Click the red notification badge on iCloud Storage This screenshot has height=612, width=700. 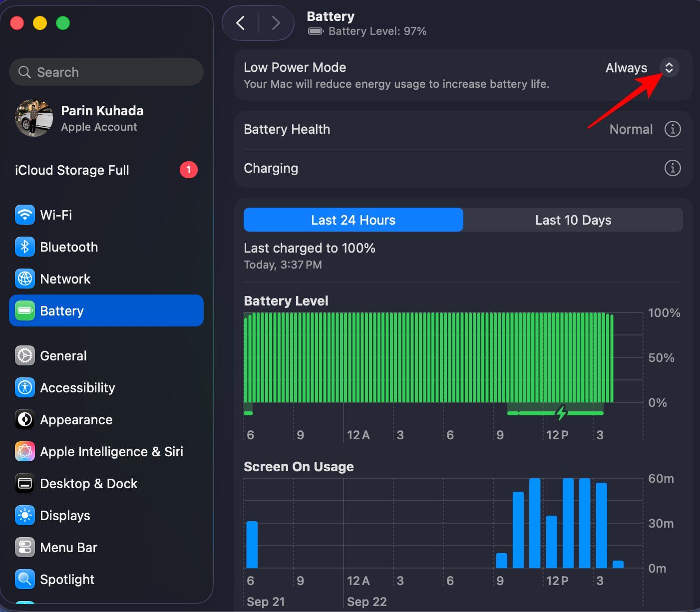189,170
